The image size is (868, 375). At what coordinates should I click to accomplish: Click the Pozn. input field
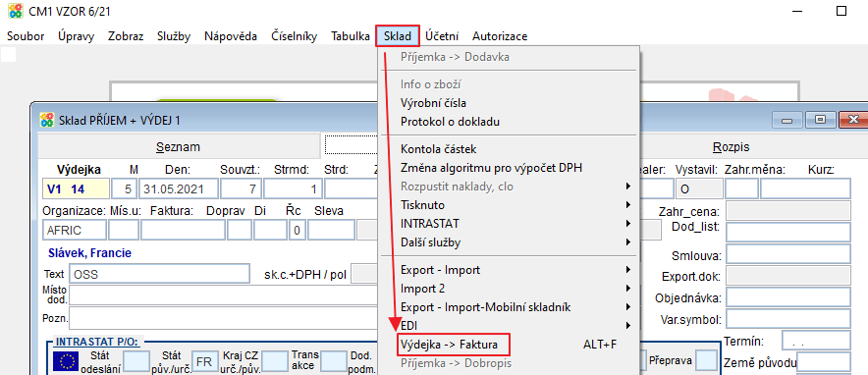[x=224, y=319]
